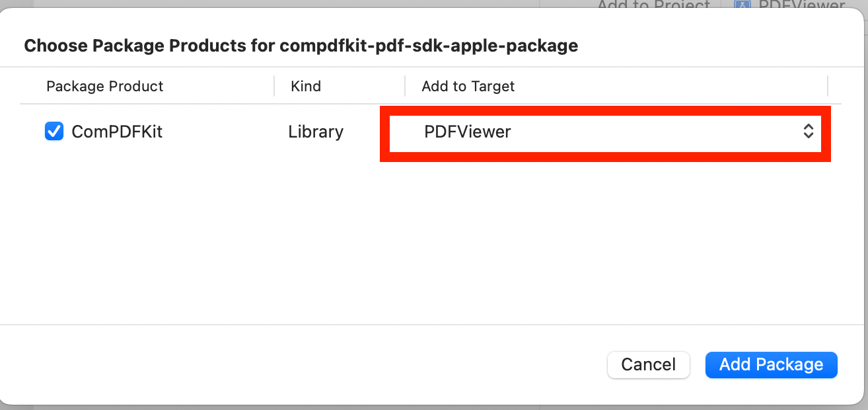Click the Package Product column header
This screenshot has width=868, height=410.
[x=104, y=86]
